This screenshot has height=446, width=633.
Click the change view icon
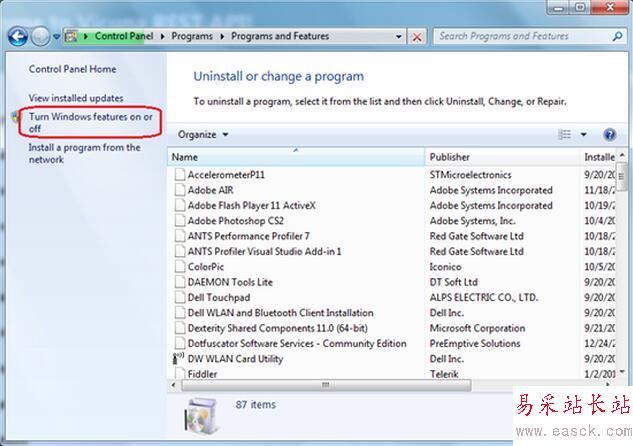pyautogui.click(x=564, y=134)
